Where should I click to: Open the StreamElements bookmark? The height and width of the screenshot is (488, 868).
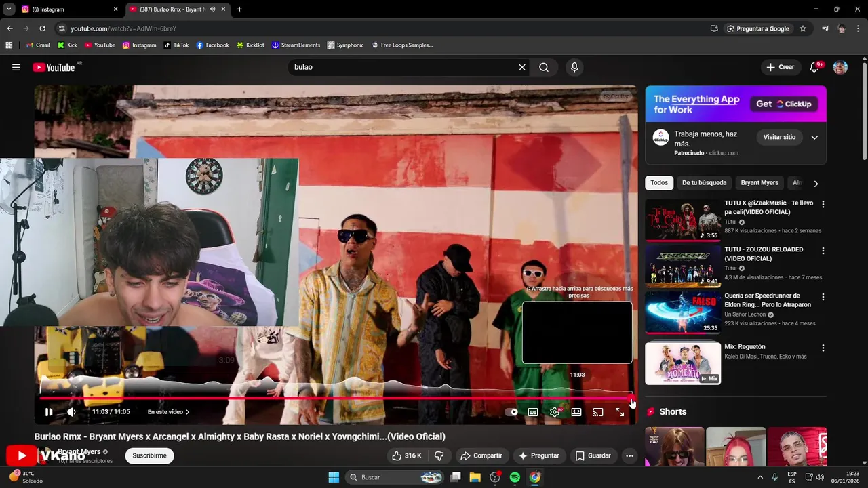pyautogui.click(x=296, y=45)
